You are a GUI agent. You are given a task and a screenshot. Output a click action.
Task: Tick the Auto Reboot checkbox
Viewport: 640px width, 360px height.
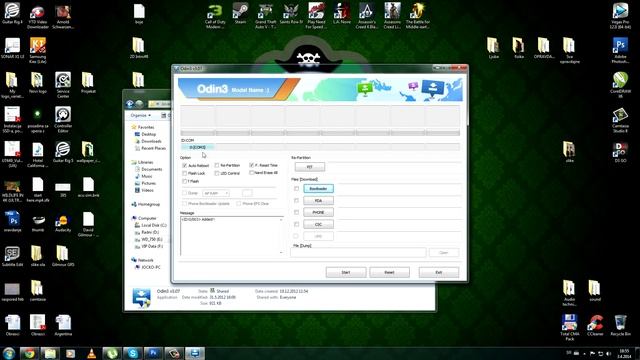pos(184,165)
